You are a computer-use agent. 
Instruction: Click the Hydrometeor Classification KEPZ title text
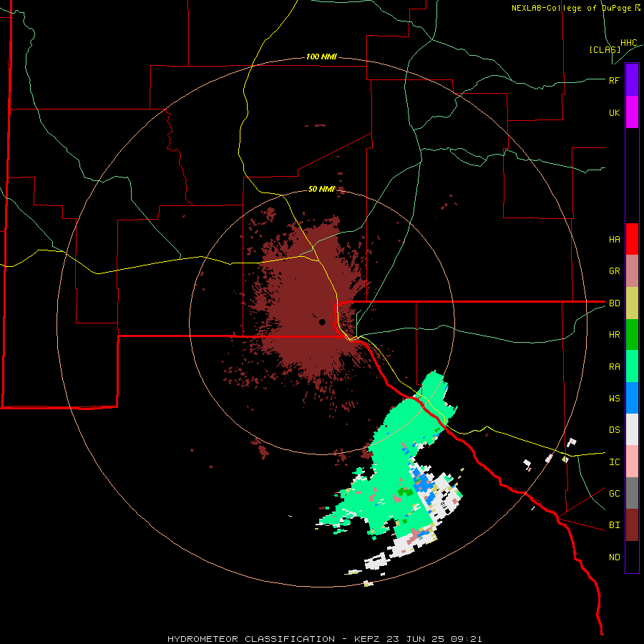click(324, 639)
